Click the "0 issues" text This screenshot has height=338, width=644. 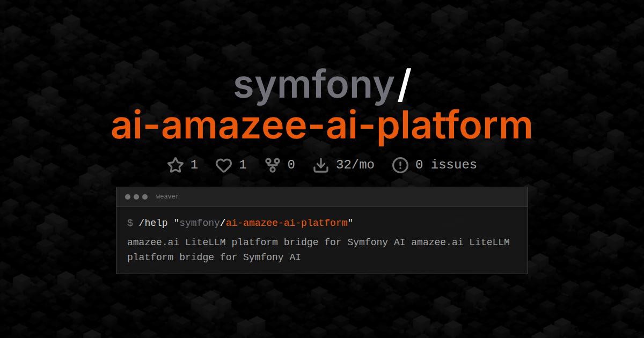[446, 165]
